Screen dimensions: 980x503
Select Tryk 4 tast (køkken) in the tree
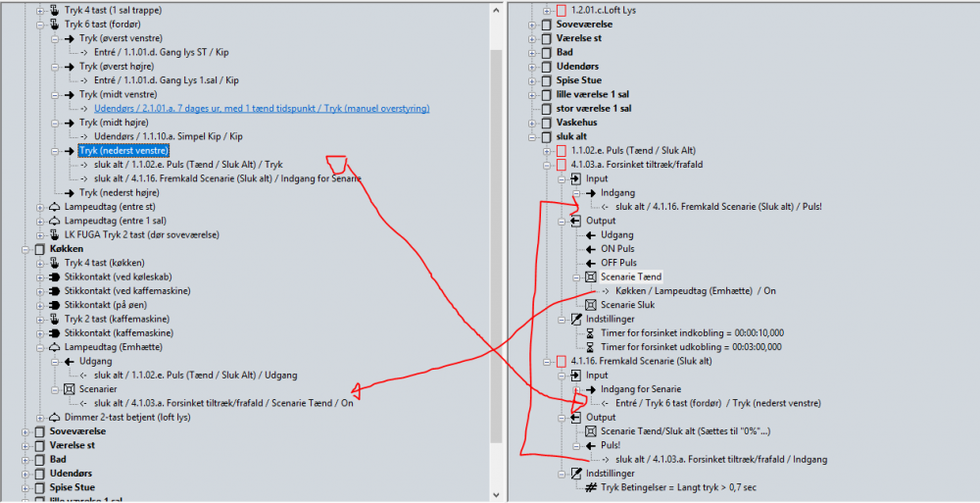coord(105,263)
